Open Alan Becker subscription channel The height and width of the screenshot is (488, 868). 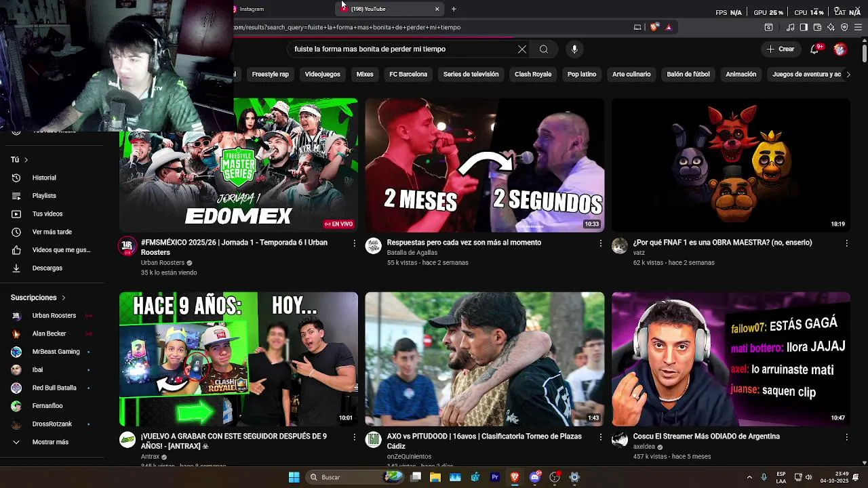point(52,334)
